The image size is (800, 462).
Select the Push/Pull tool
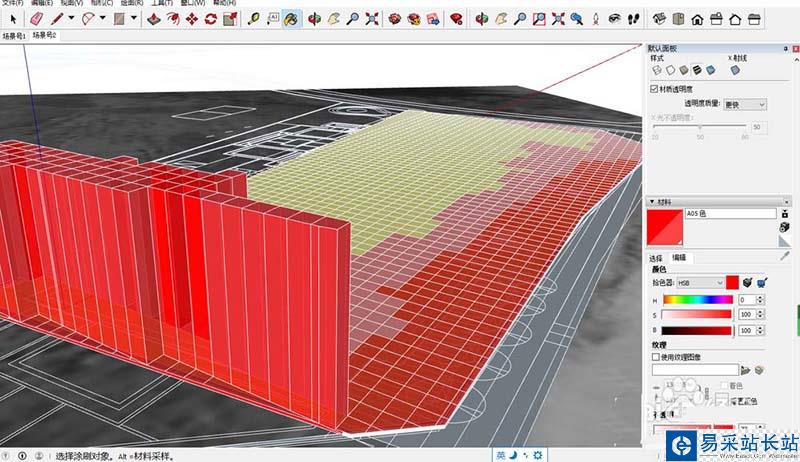154,19
